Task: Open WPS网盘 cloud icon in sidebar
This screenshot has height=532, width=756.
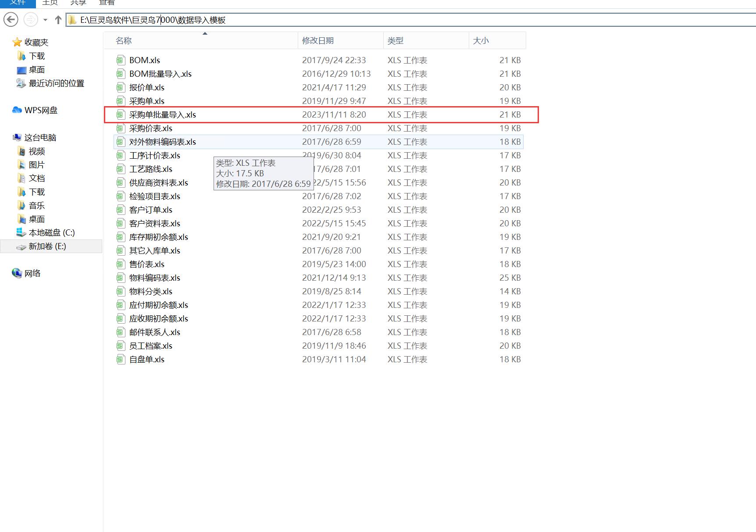Action: point(17,110)
